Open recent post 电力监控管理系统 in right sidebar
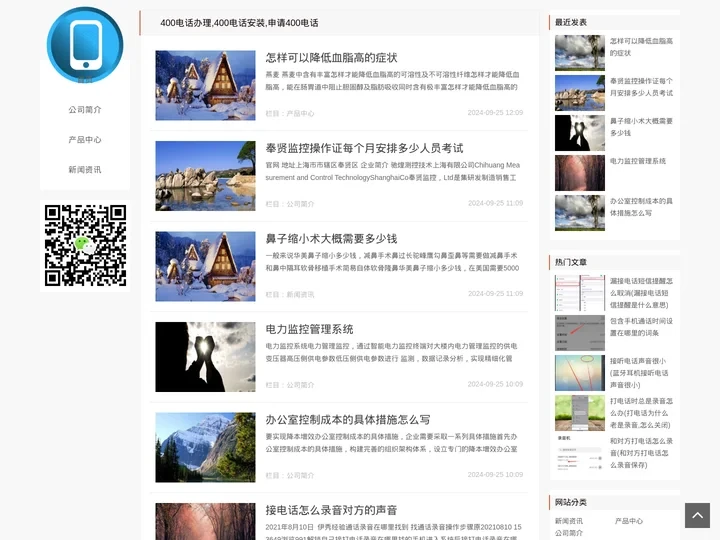Image resolution: width=720 pixels, height=540 pixels. pyautogui.click(x=638, y=161)
